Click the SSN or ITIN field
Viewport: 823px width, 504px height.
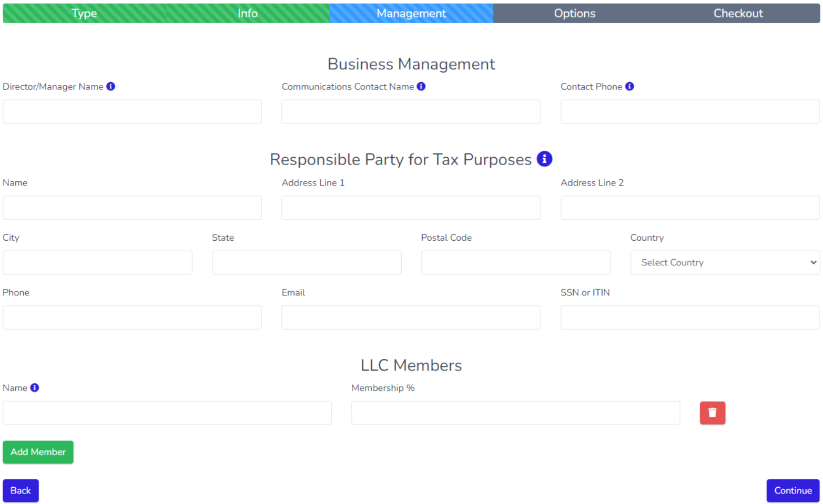(690, 318)
